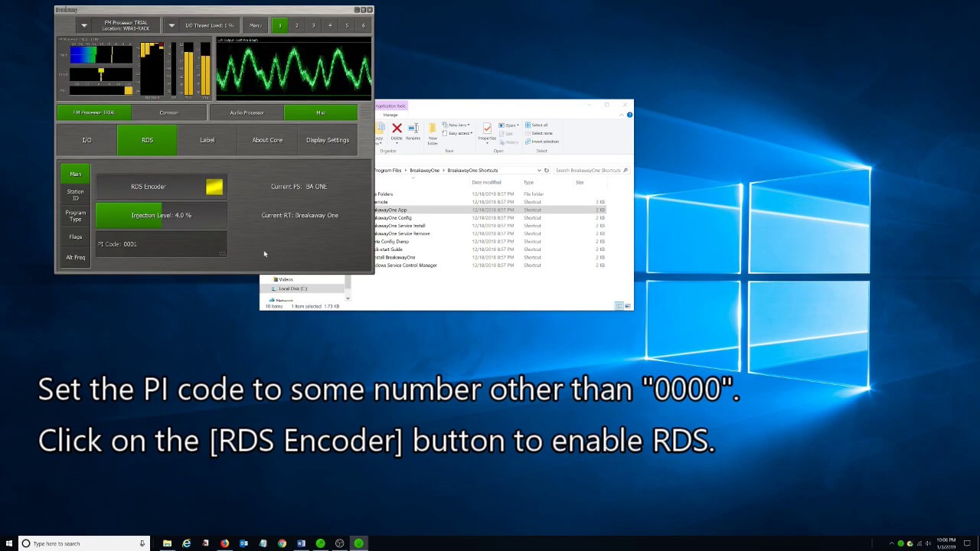Viewport: 980px width, 551px height.
Task: Open the Flags side tab
Action: 76,236
